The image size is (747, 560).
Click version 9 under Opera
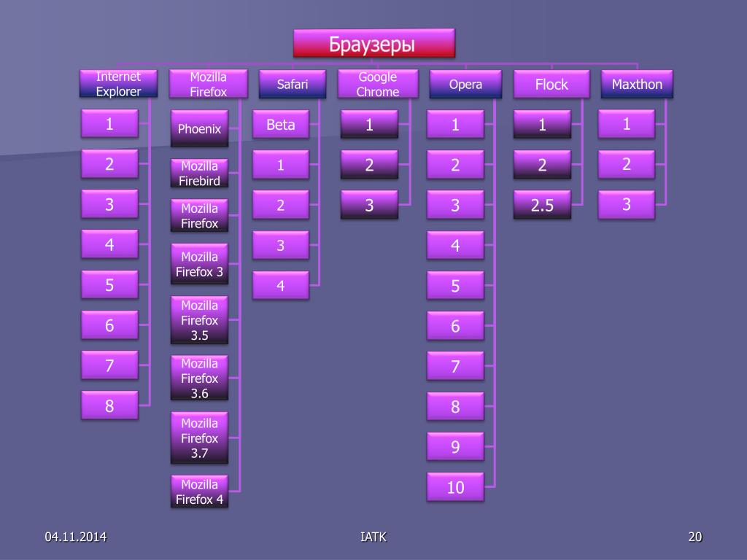[455, 447]
